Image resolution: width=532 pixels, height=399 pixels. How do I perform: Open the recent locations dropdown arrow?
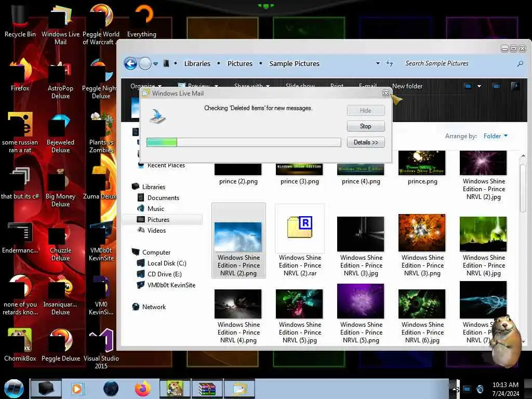(155, 64)
